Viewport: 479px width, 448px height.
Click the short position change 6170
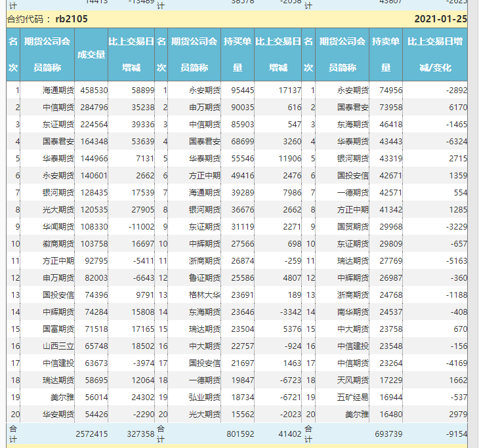458,108
